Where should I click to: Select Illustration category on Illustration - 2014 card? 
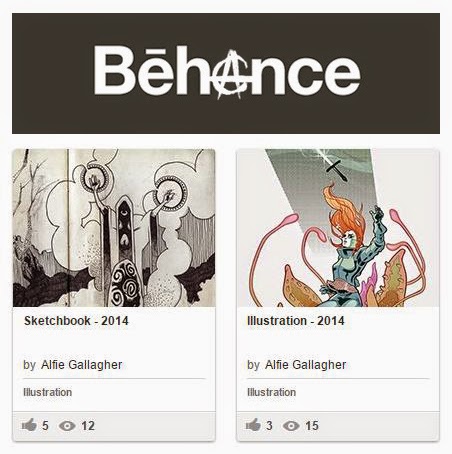pos(272,392)
